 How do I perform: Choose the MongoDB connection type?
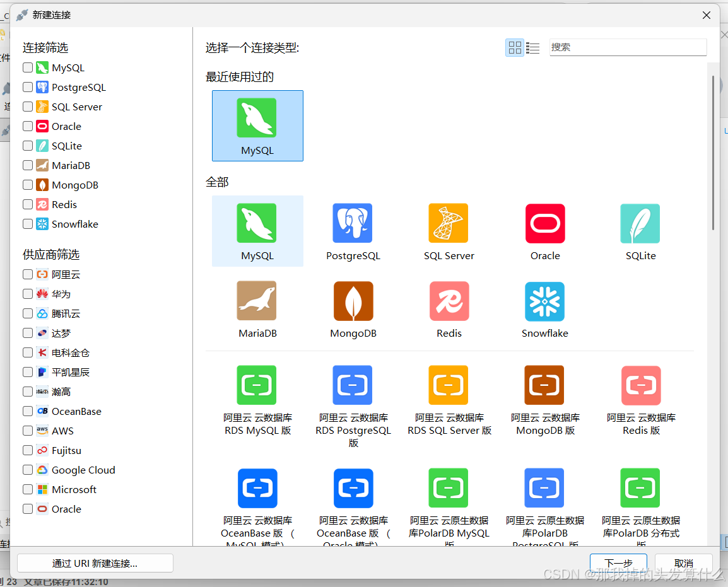[353, 309]
